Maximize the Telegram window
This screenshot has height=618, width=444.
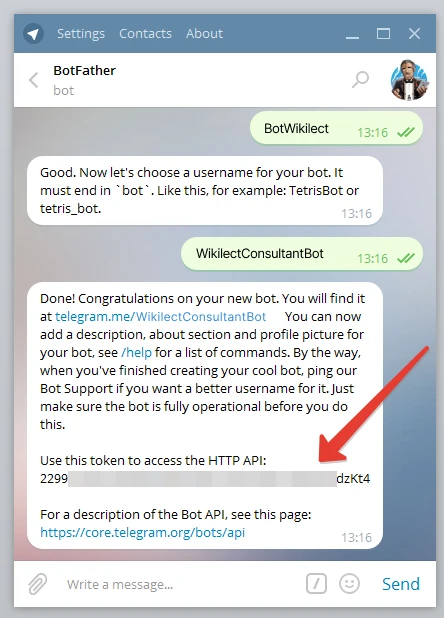(x=383, y=34)
